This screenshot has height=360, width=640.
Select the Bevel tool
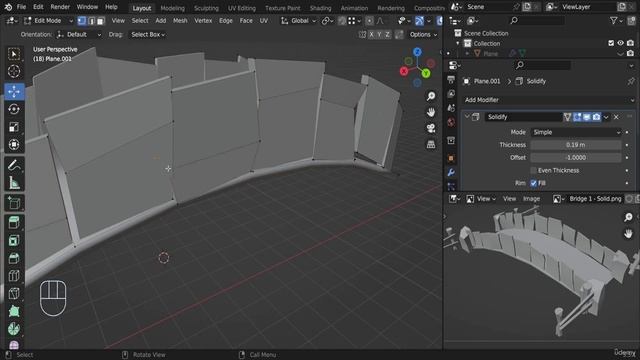14,258
